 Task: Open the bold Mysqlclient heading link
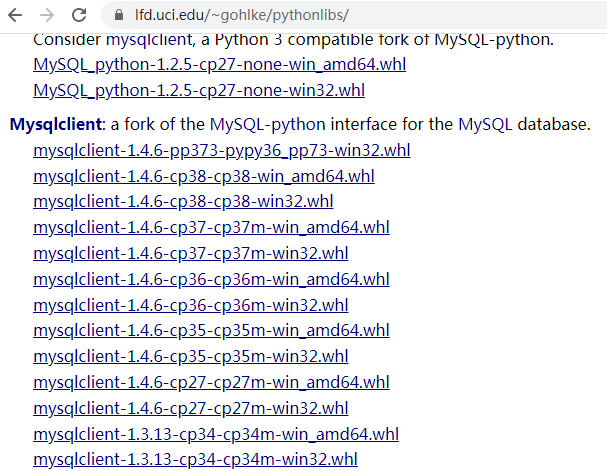tap(56, 124)
